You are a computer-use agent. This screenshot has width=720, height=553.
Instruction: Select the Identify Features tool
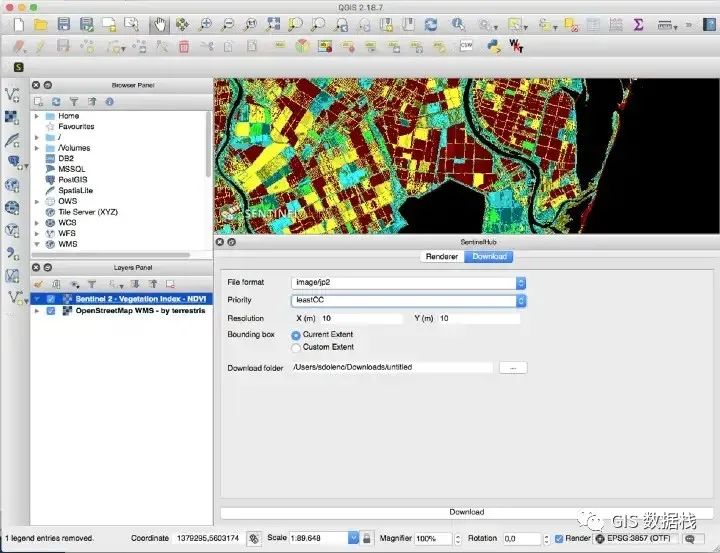(x=457, y=24)
